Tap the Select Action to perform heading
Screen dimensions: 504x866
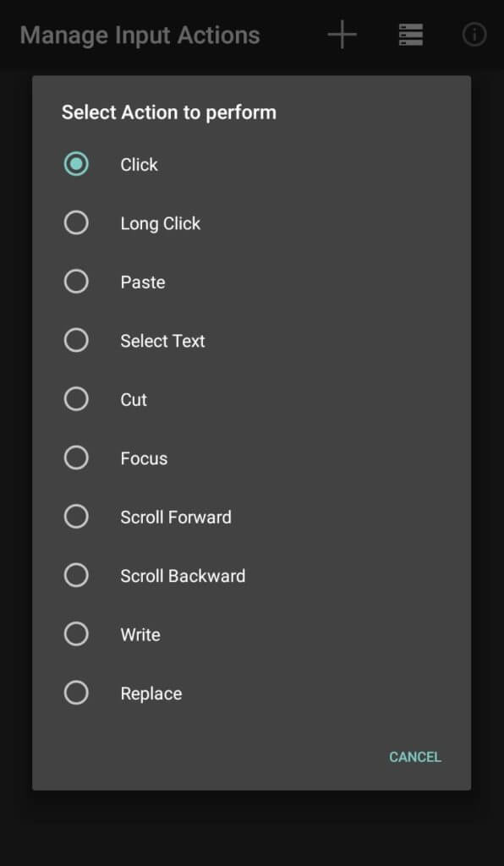pyautogui.click(x=167, y=112)
